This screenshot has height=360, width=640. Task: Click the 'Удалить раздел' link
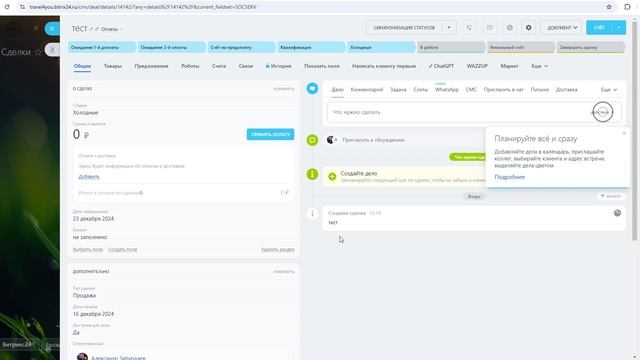278,249
